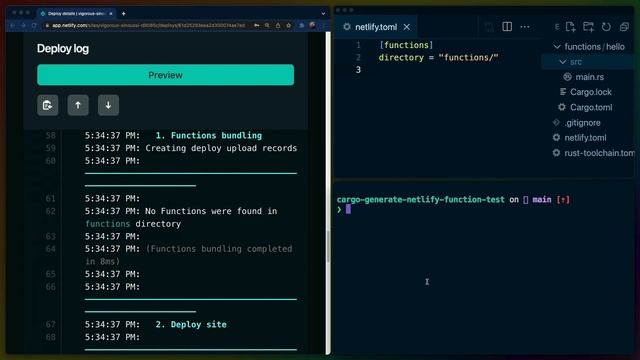Open .gitignore file
Viewport: 640px width, 360px height.
click(x=582, y=122)
